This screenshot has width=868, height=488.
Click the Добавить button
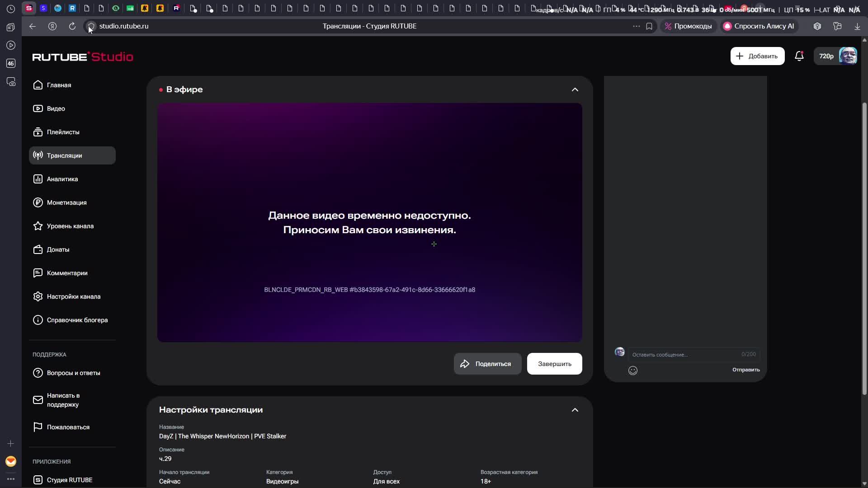(x=758, y=56)
